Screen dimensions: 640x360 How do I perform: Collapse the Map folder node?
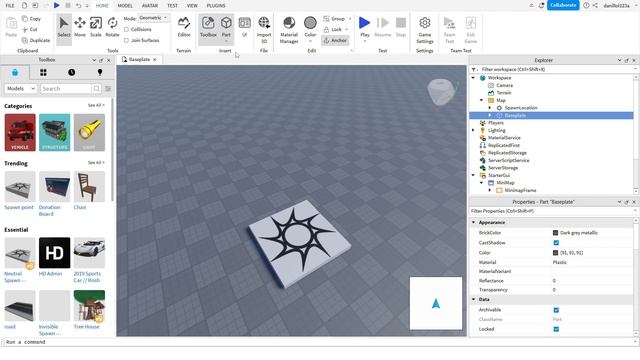pos(481,100)
